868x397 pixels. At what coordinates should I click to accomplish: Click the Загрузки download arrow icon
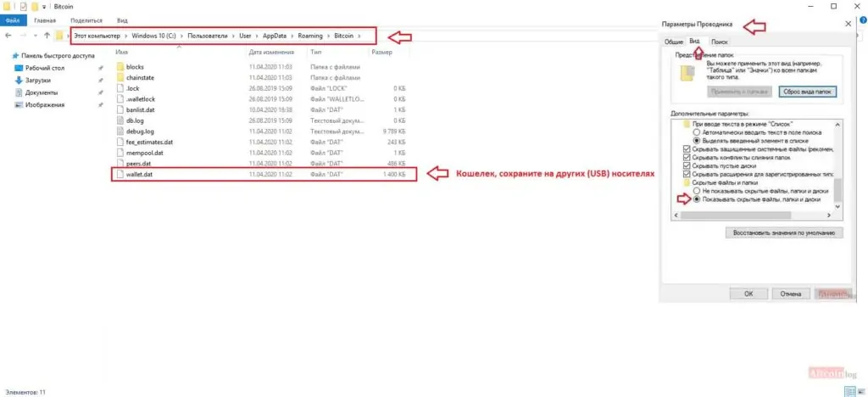pyautogui.click(x=19, y=81)
